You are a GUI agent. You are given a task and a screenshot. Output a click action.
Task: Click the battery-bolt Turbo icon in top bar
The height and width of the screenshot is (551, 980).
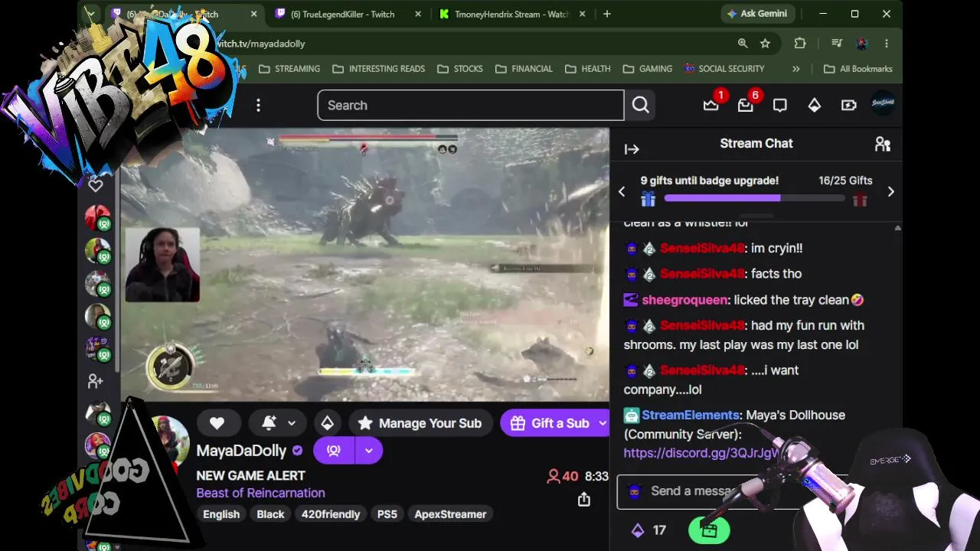tap(849, 106)
